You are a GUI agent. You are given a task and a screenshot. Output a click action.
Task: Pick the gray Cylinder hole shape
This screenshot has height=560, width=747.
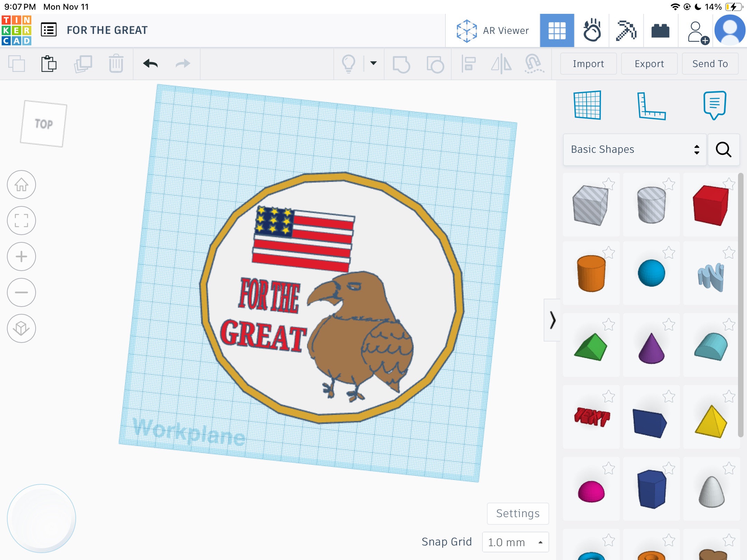651,205
